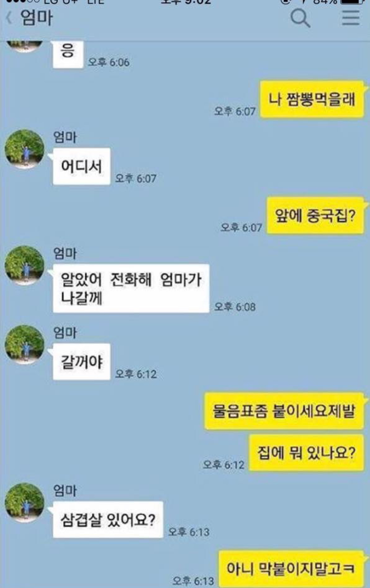Select the 삼겹살 있어요? message bubble
The width and height of the screenshot is (370, 588).
click(108, 520)
